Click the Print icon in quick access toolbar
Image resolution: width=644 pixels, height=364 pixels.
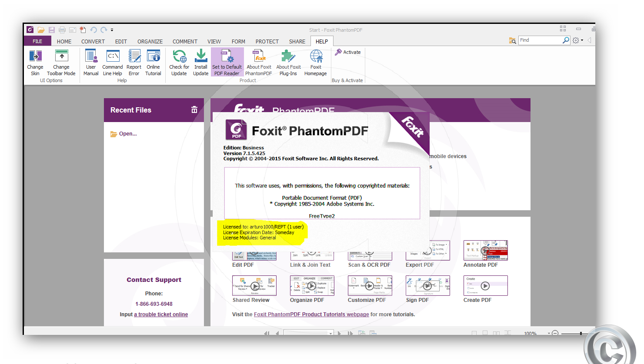tap(62, 30)
